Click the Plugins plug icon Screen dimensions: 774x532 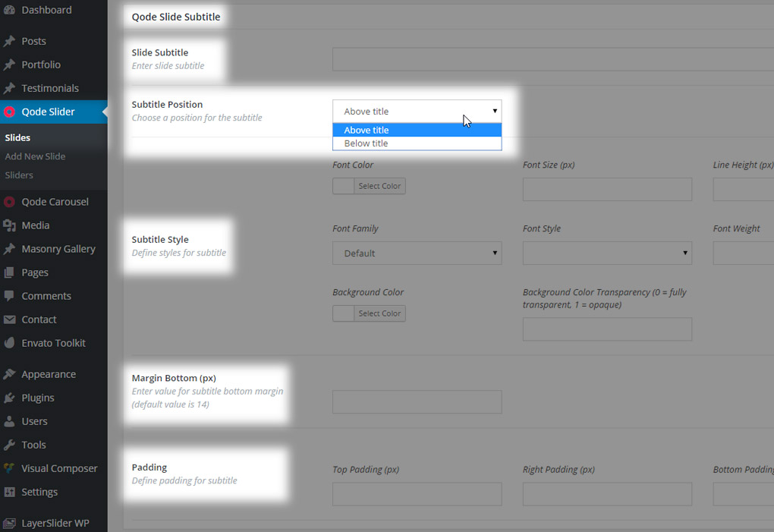(9, 398)
